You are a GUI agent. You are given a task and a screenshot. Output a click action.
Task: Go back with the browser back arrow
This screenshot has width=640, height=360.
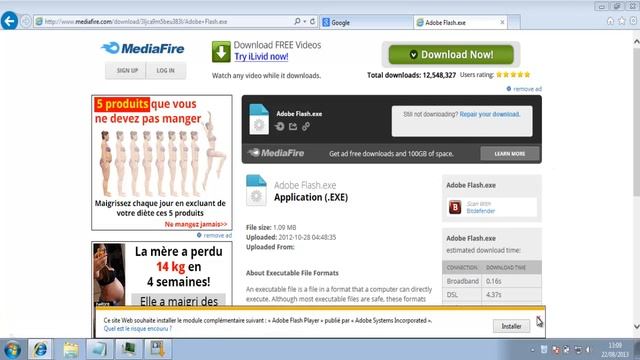point(9,21)
